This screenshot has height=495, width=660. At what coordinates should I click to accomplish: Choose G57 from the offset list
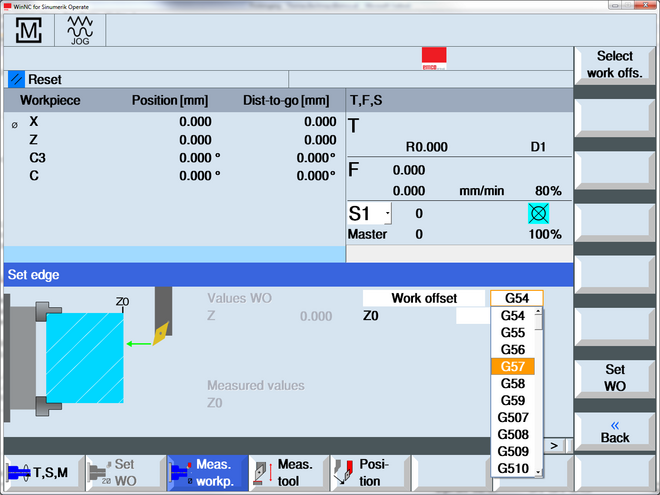tap(513, 367)
